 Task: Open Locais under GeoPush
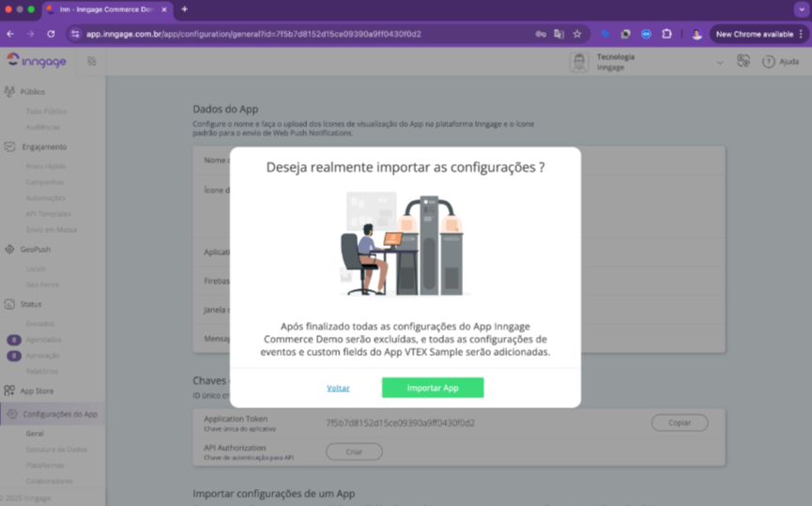(36, 268)
